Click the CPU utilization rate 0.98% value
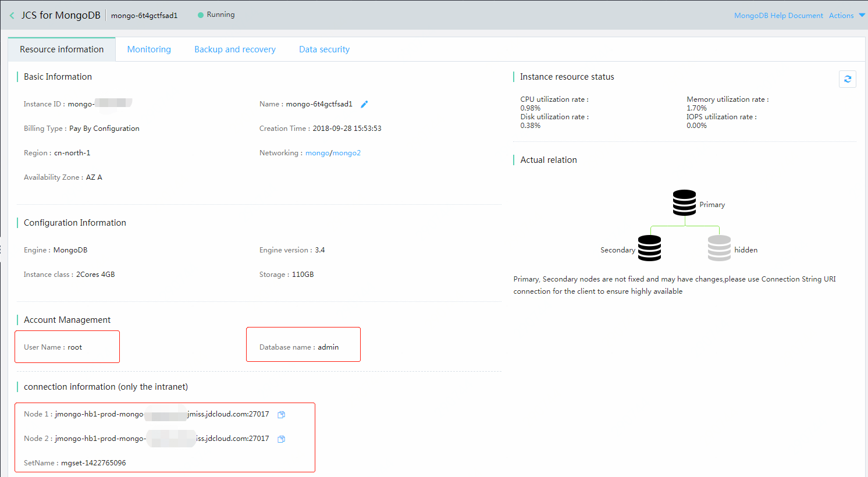868x477 pixels. click(530, 108)
